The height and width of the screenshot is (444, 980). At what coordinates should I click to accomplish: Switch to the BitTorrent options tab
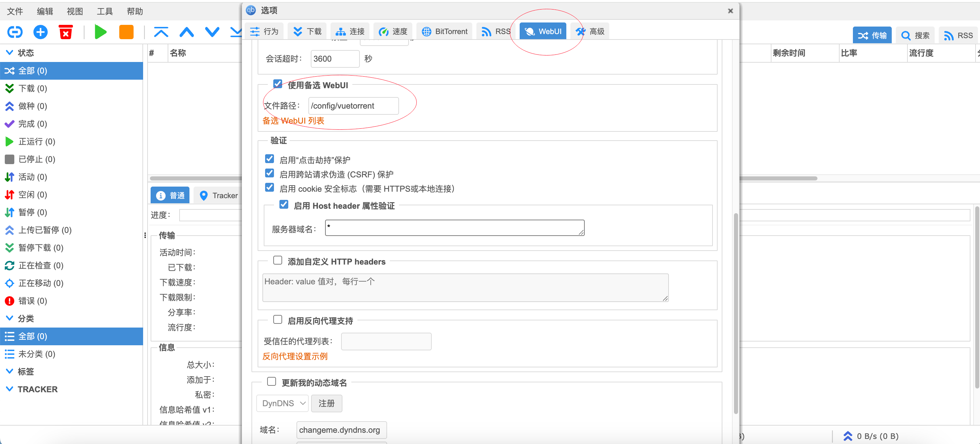444,31
